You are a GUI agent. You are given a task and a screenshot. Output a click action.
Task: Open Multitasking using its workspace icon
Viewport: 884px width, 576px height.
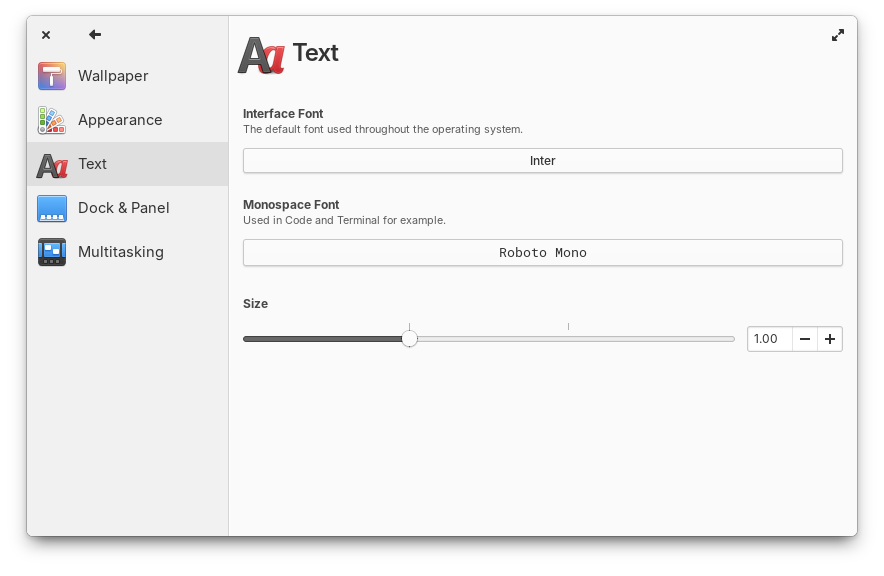coord(51,251)
